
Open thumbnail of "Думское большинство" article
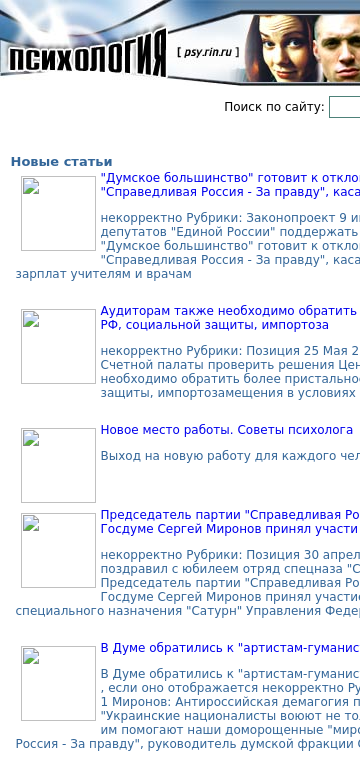(x=58, y=213)
